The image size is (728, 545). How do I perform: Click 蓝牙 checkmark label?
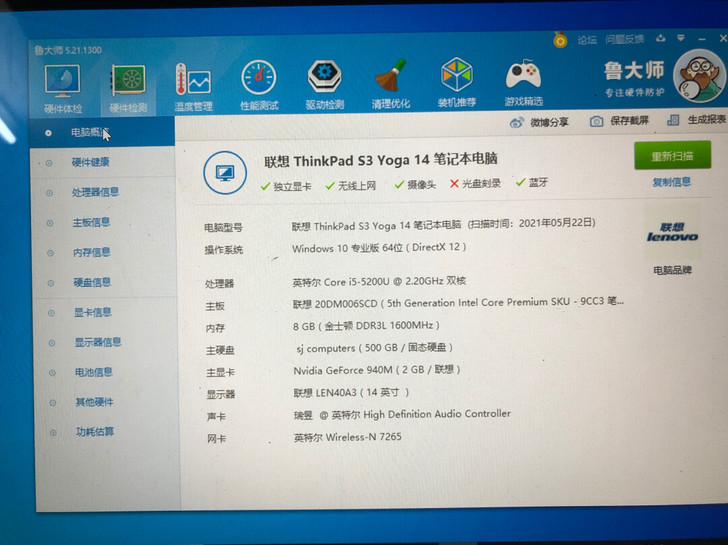coord(532,182)
